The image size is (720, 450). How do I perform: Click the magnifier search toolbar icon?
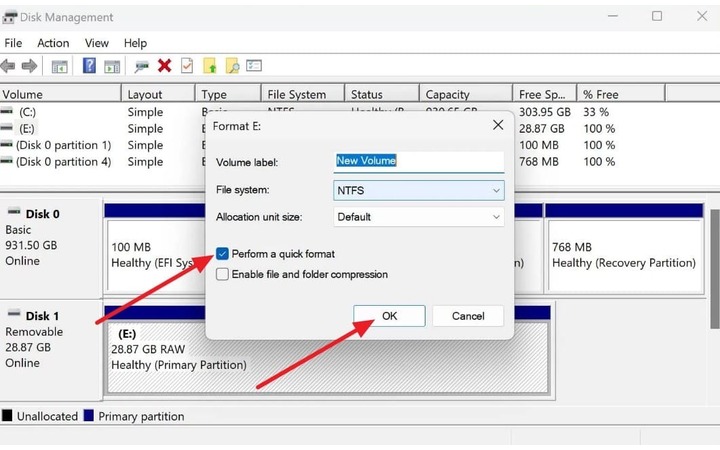click(x=232, y=66)
